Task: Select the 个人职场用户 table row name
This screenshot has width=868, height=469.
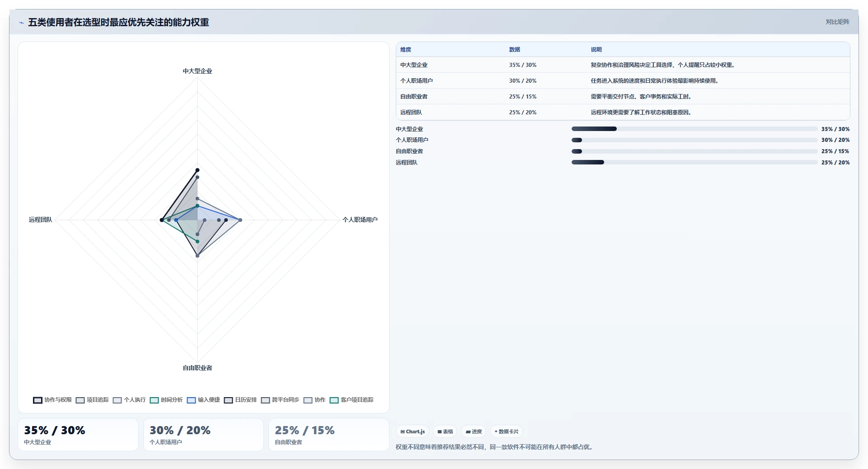Action: point(417,81)
